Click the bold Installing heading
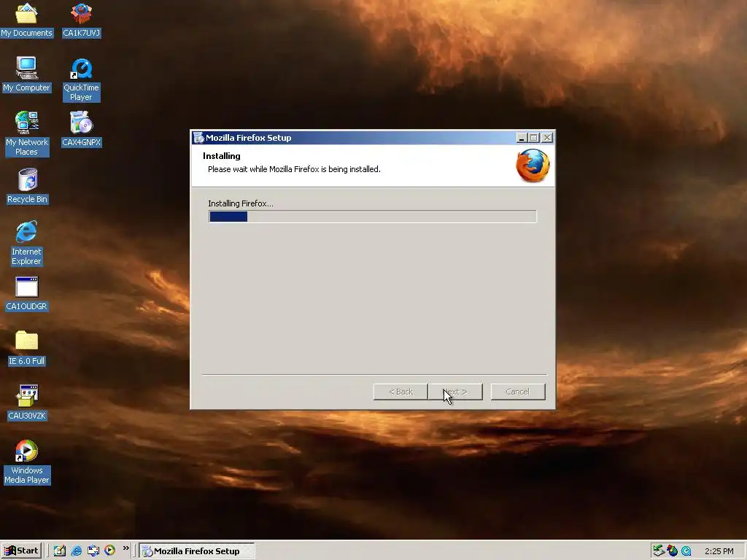This screenshot has width=747, height=560. coord(222,156)
